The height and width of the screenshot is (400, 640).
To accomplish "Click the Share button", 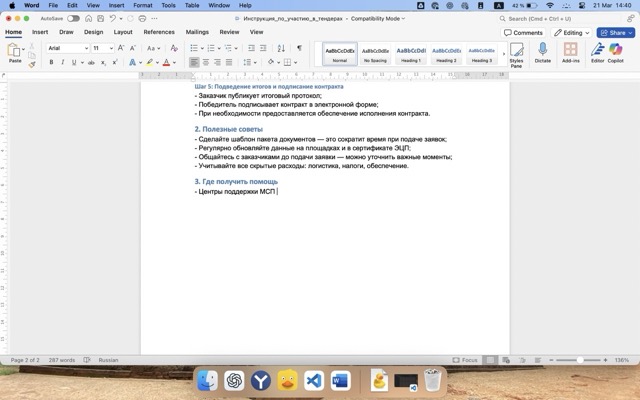I will coord(616,32).
